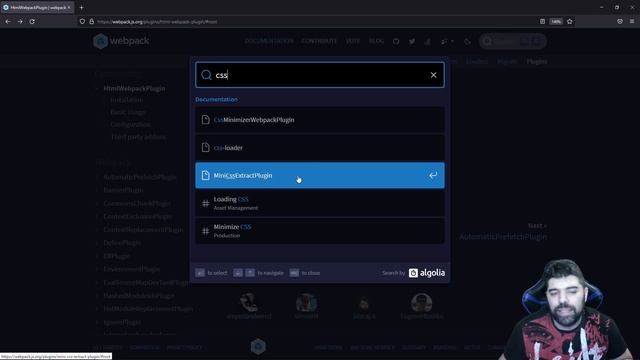Open the extension shield icon near menu
The width and height of the screenshot is (640, 360).
point(620,21)
